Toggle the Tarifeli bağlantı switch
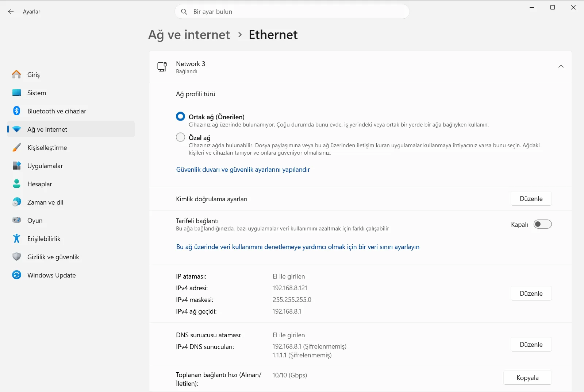The height and width of the screenshot is (392, 584). pyautogui.click(x=542, y=224)
